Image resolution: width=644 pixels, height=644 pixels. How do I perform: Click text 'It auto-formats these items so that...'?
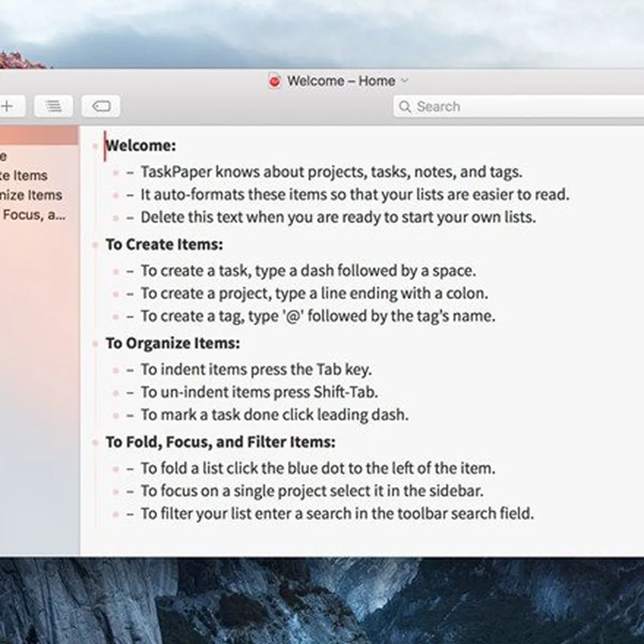click(355, 194)
